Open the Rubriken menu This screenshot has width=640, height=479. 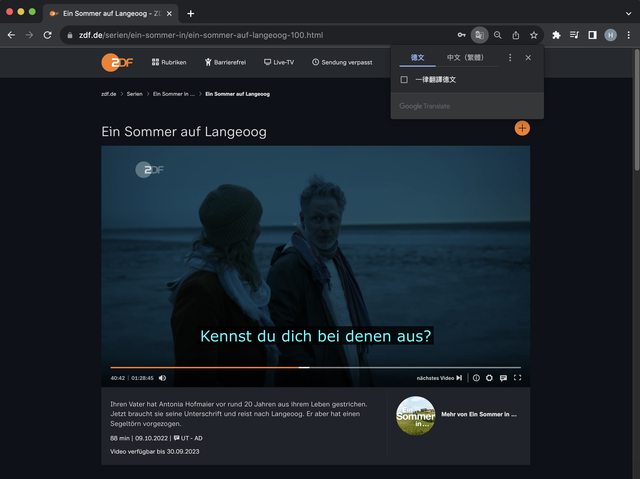[x=169, y=62]
